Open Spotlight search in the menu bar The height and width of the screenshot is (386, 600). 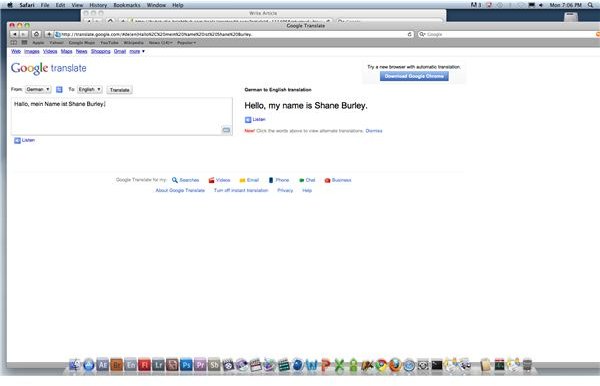pyautogui.click(x=590, y=5)
